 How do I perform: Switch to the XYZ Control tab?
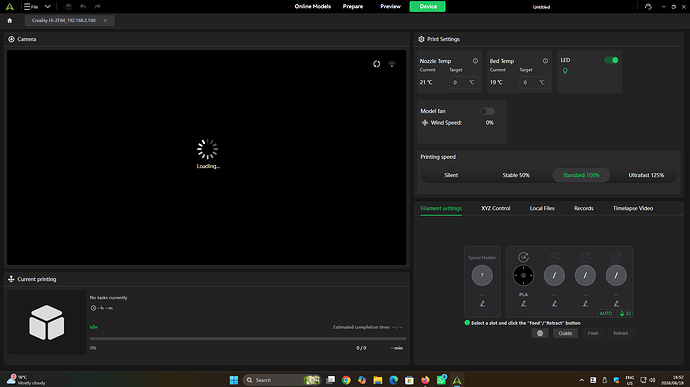click(495, 208)
